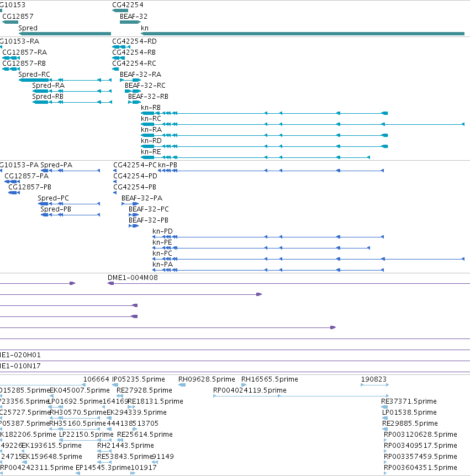
Task: Click protein feature Spred-PA
Action: 70,171
